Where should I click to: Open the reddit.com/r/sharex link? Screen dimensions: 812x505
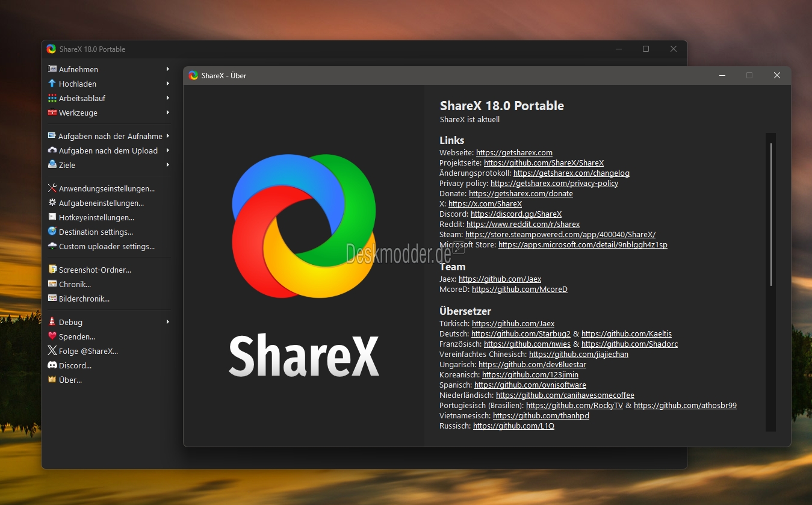pyautogui.click(x=523, y=225)
